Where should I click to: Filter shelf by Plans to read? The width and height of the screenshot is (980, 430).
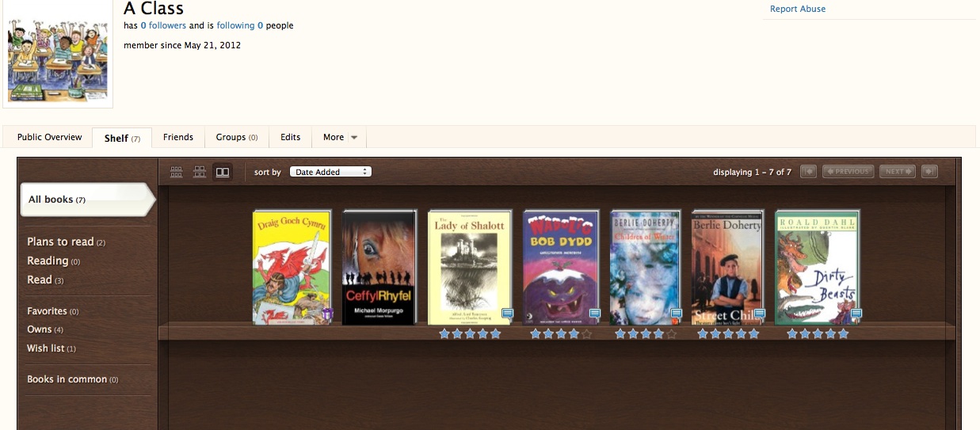[x=67, y=242]
